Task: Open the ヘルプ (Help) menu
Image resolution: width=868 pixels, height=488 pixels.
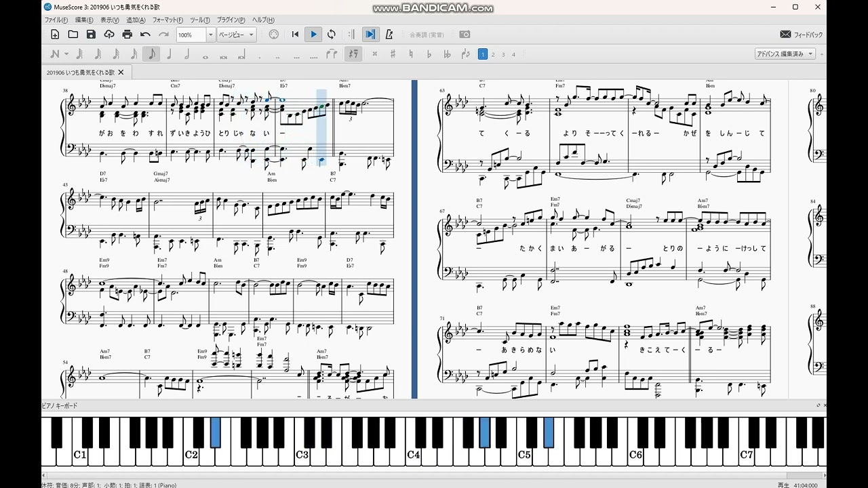Action: click(263, 20)
